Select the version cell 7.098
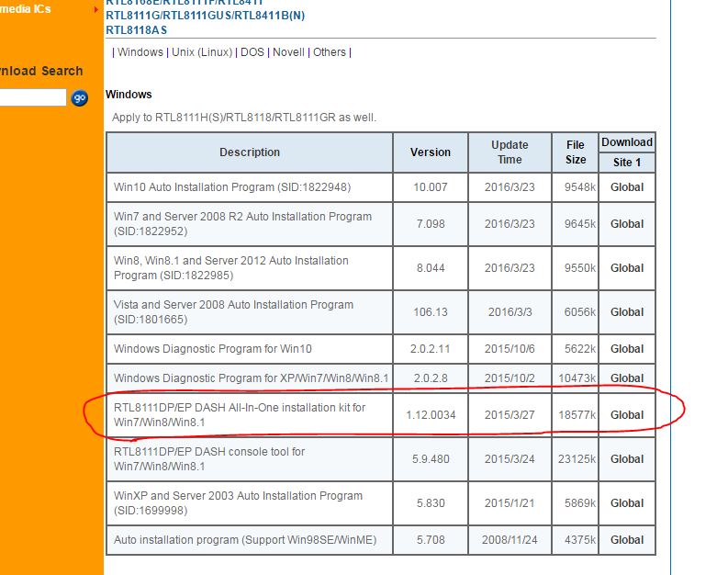 431,224
